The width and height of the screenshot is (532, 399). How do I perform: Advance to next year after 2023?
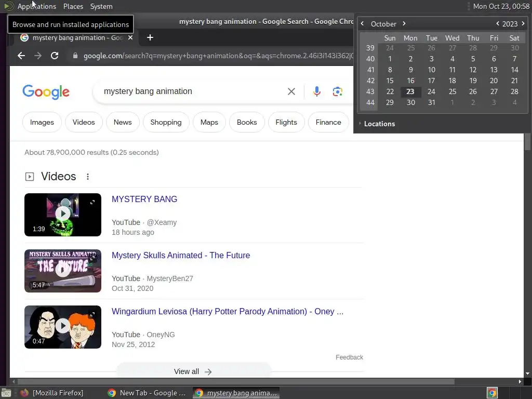pos(523,24)
